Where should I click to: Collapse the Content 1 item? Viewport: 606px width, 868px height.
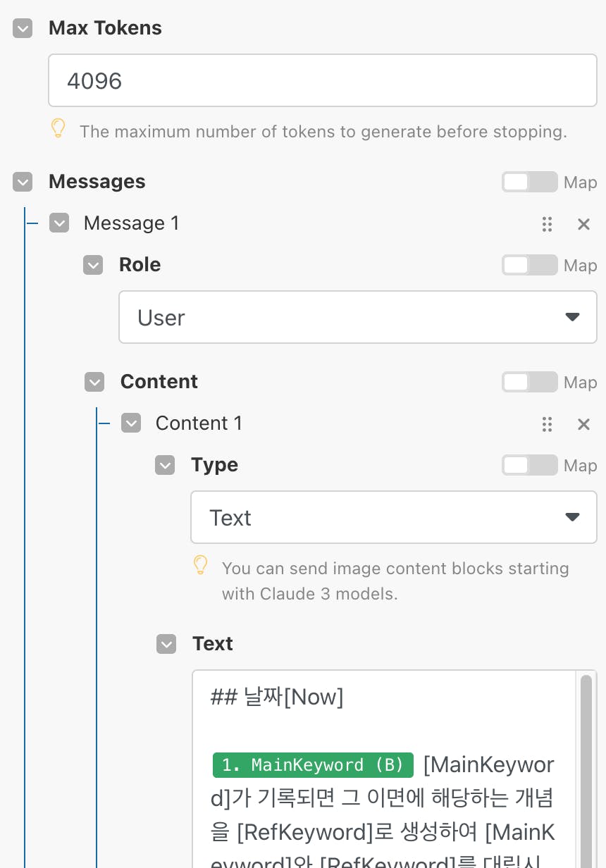131,423
